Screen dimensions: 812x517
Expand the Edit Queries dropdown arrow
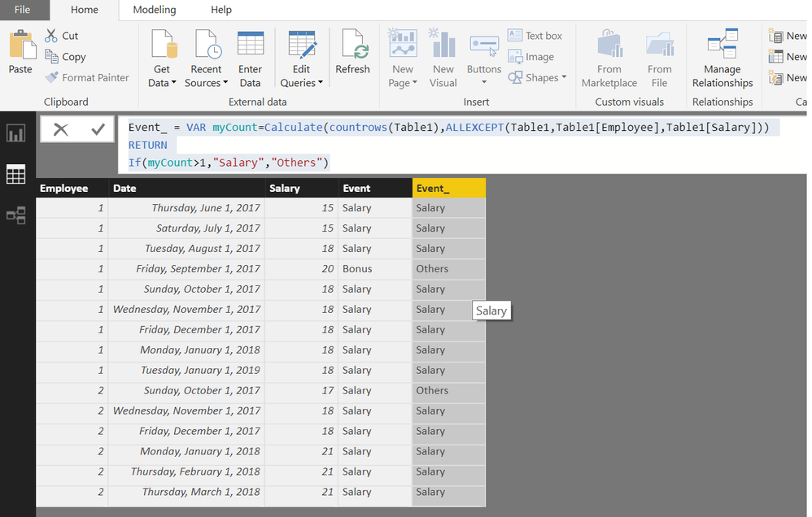coord(321,83)
